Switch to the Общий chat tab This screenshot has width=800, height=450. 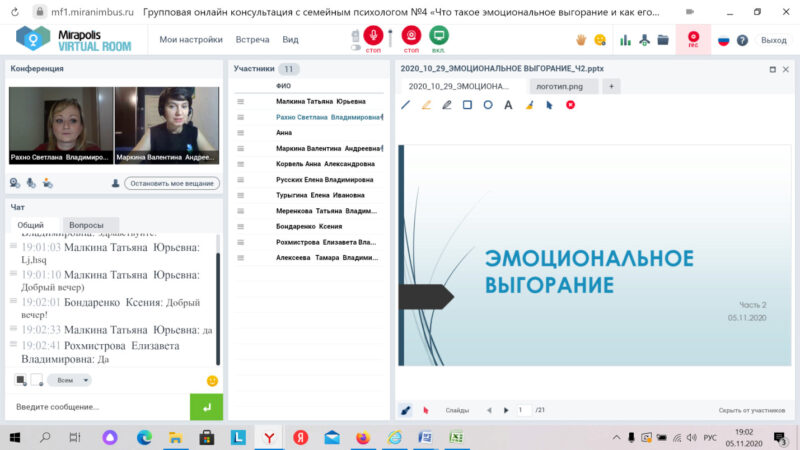pyautogui.click(x=31, y=225)
